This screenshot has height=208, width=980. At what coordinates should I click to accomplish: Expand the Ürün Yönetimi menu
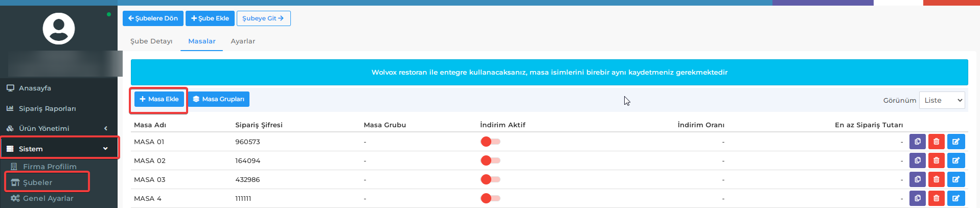coord(59,128)
